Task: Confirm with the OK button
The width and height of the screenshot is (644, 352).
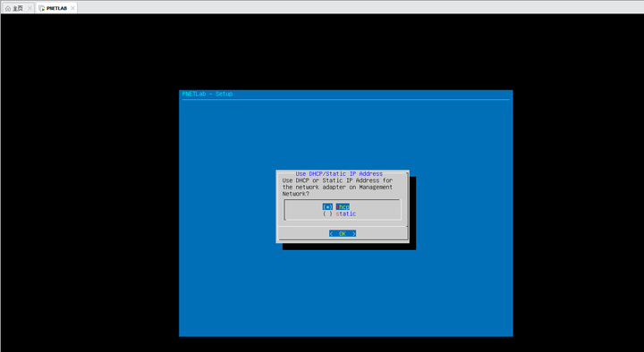Action: pyautogui.click(x=342, y=233)
